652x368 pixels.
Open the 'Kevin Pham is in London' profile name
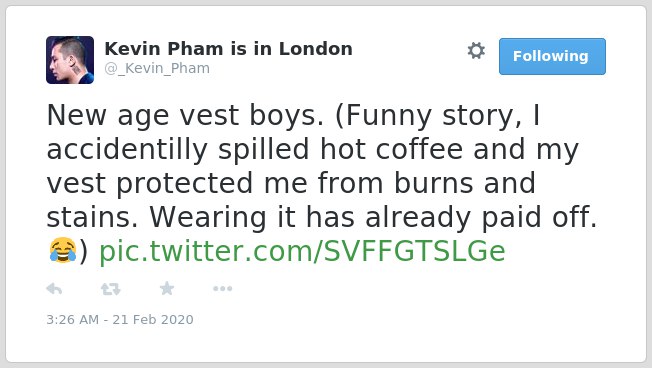tap(228, 49)
